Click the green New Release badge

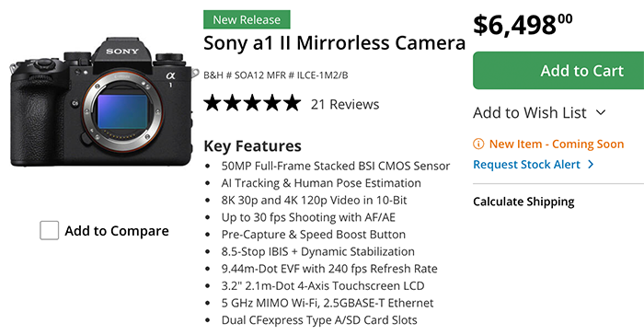pos(247,19)
